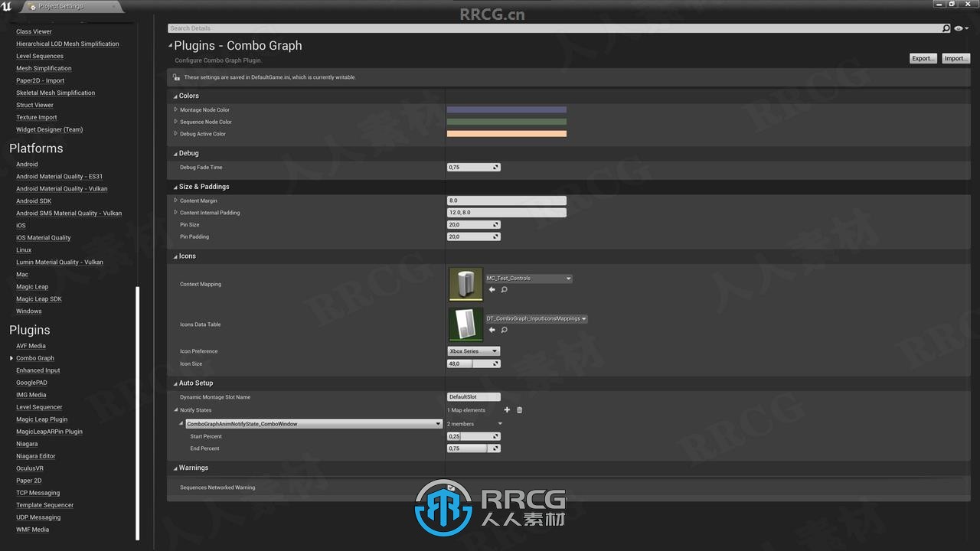Pick the Debug Active Color swatch
The image size is (980, 551).
coord(507,134)
